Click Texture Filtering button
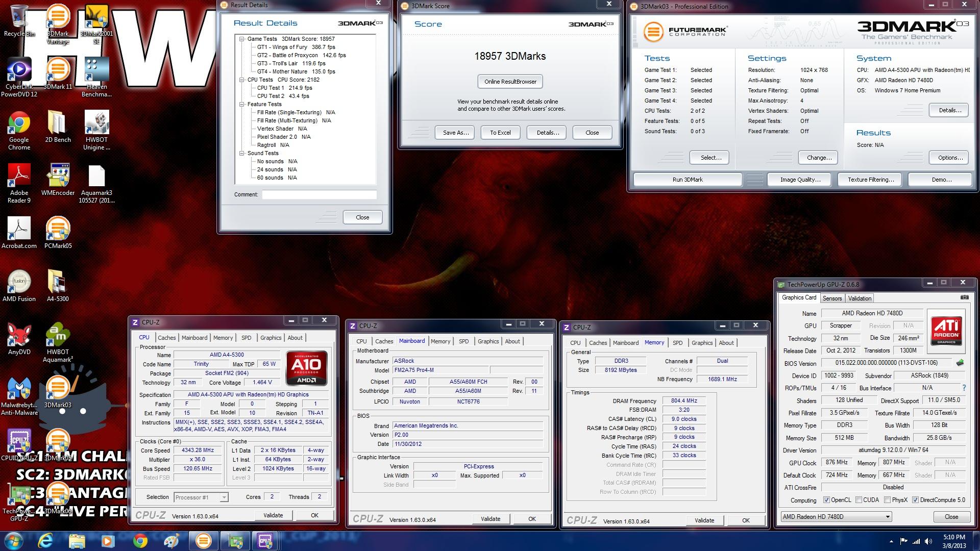This screenshot has height=551, width=980. (871, 180)
